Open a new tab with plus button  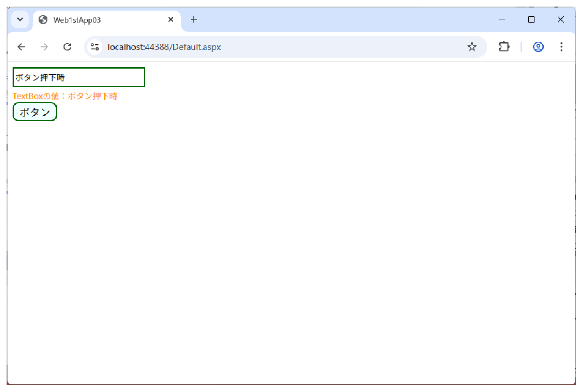tap(194, 19)
